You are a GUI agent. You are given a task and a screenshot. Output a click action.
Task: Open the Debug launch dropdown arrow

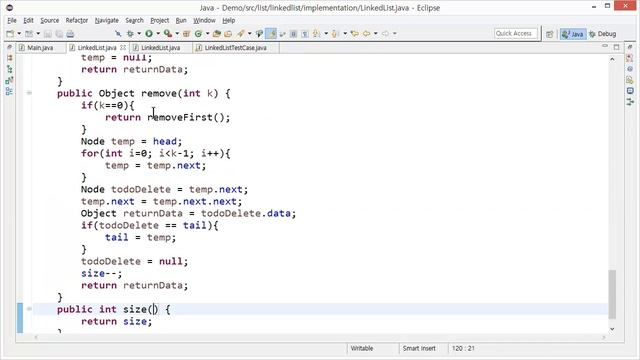[139, 33]
